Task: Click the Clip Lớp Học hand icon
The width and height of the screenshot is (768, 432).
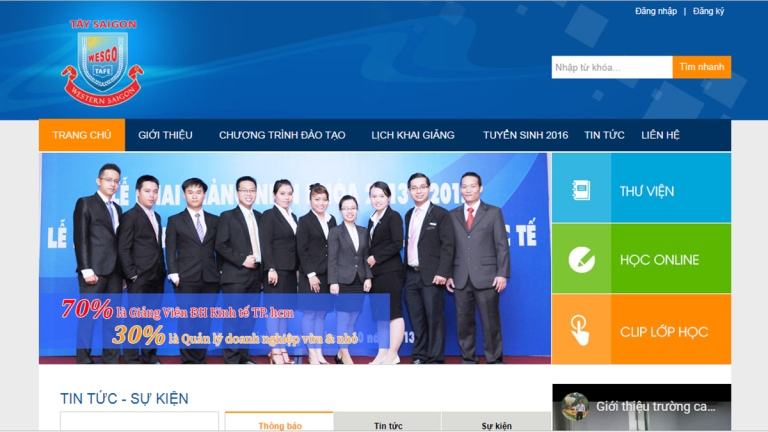Action: (580, 330)
